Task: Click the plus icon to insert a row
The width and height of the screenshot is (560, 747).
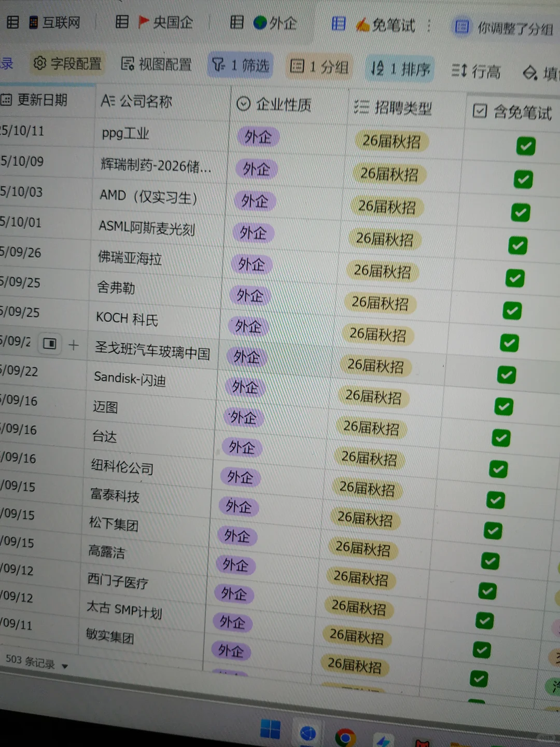Action: (x=74, y=344)
